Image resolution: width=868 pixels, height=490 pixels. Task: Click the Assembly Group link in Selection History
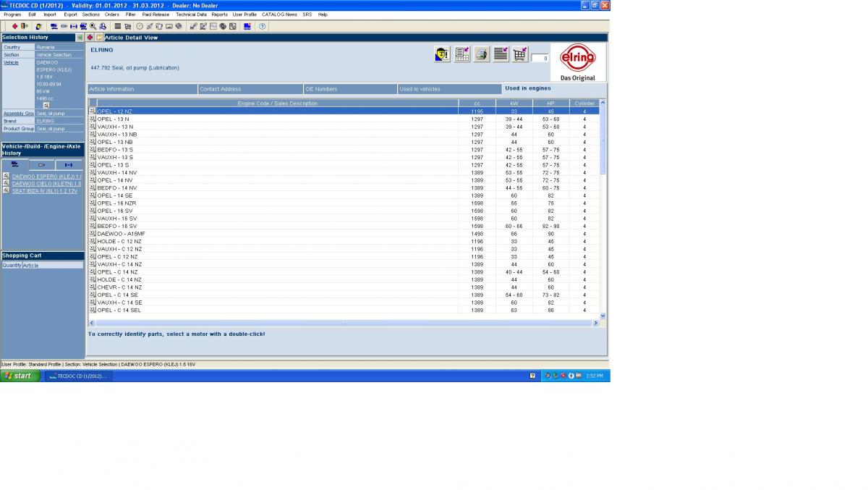click(18, 114)
